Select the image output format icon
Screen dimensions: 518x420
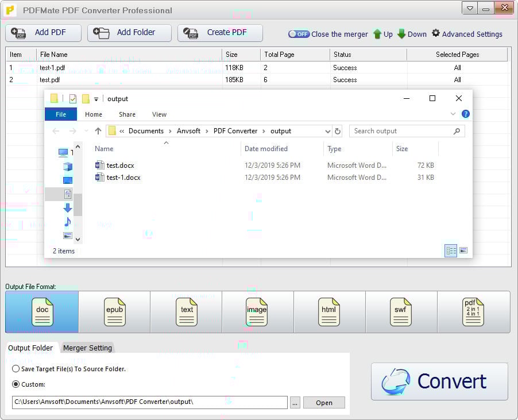(x=257, y=312)
